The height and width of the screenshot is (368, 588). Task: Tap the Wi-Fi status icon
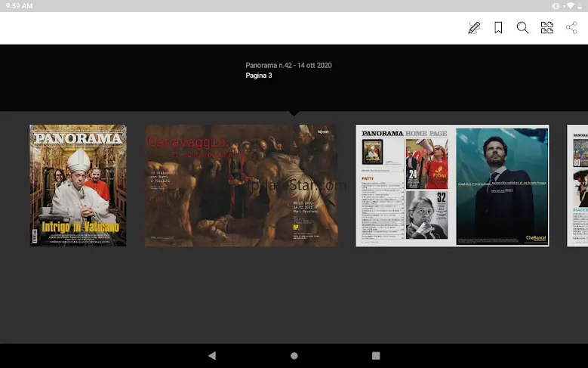(x=570, y=5)
